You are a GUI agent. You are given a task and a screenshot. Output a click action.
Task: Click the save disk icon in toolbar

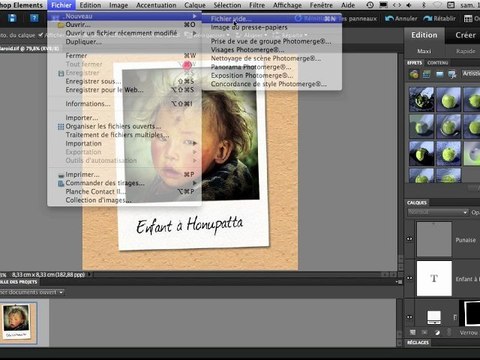12,18
